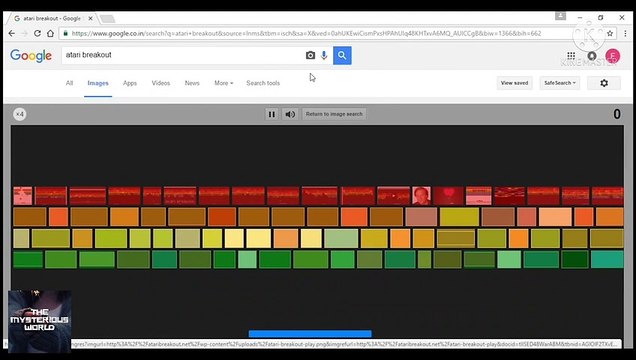Bookmark this page with the star icon

[x=610, y=34]
